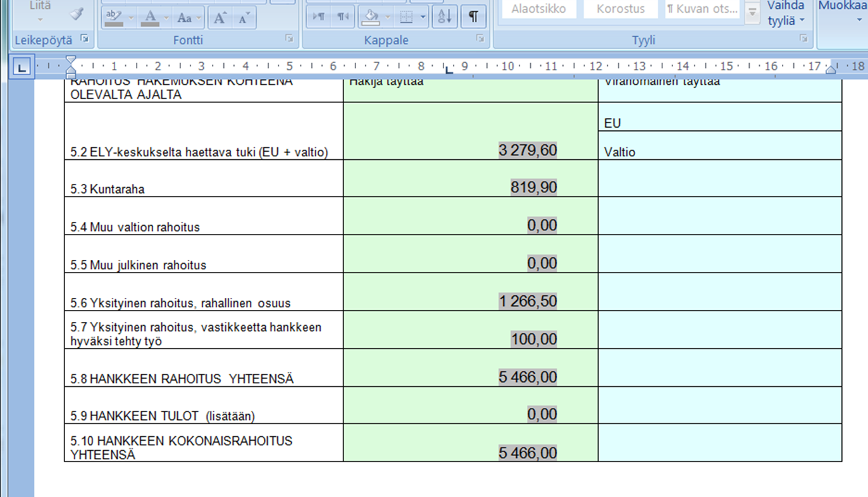
Task: Apply the Korostus style
Action: tap(621, 9)
